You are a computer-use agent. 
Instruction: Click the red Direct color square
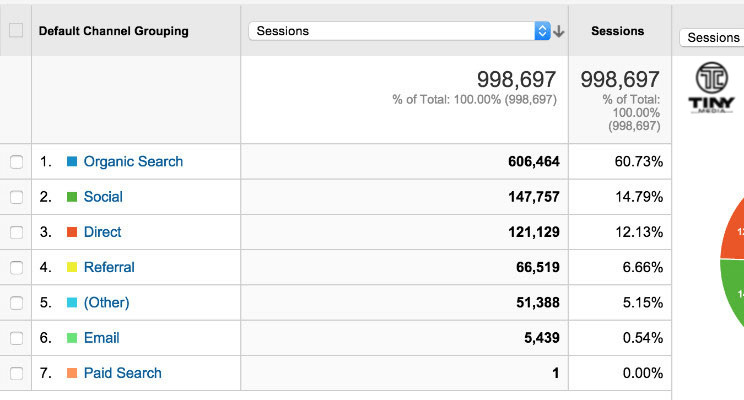point(72,232)
